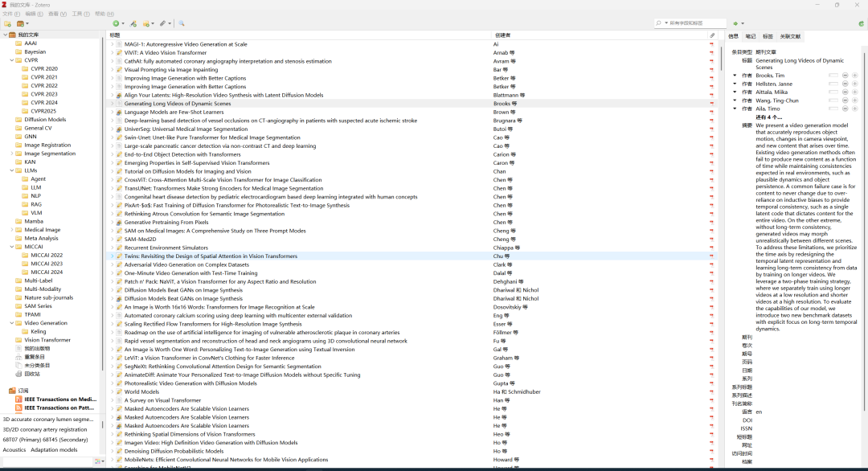Click the RSS icon for IEEE Transactions on Medi...

click(18, 399)
